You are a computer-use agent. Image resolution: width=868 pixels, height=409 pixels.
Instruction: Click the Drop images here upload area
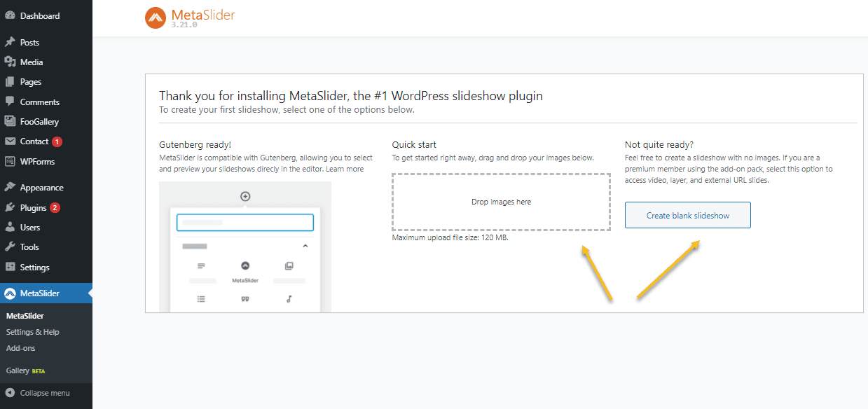[501, 201]
